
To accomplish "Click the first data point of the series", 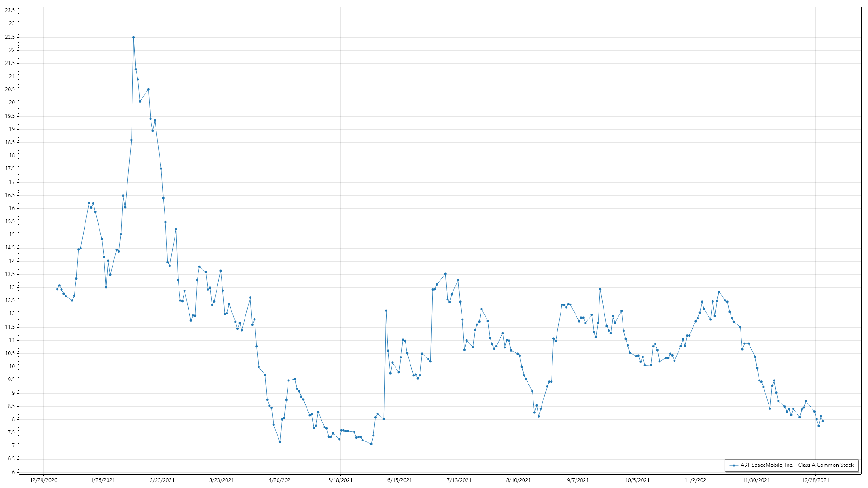I will coord(57,289).
